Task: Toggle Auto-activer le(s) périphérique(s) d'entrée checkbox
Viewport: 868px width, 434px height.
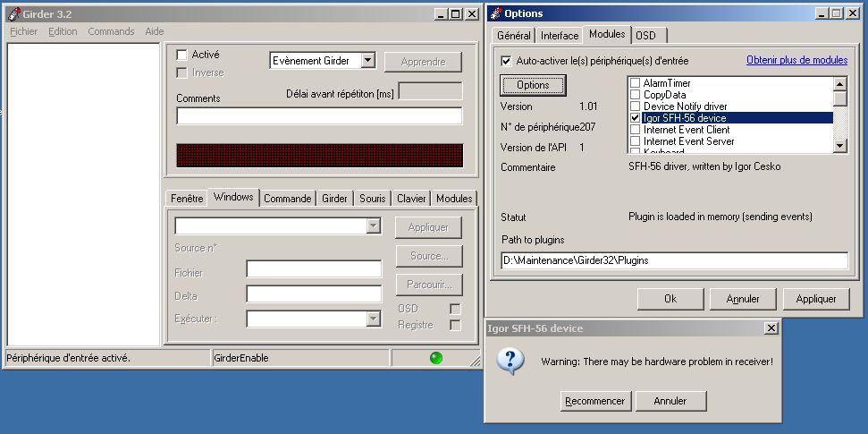Action: click(507, 61)
